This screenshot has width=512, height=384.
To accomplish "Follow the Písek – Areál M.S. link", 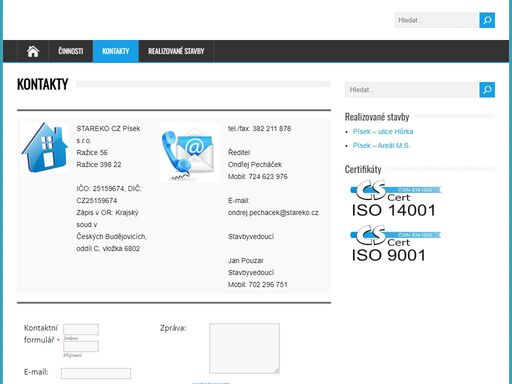I will (x=381, y=146).
